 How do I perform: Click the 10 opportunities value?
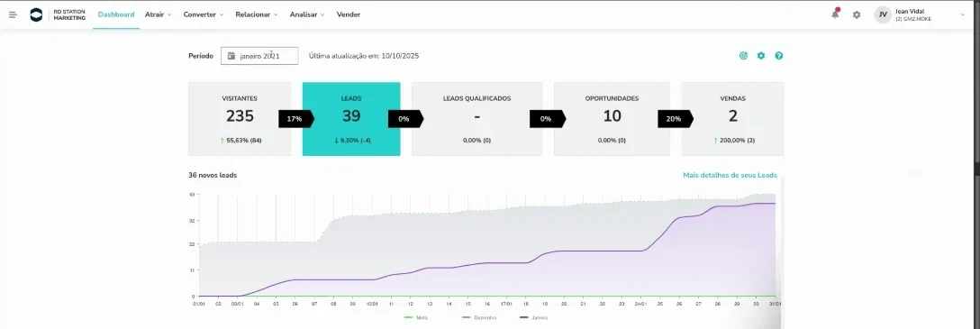click(612, 115)
